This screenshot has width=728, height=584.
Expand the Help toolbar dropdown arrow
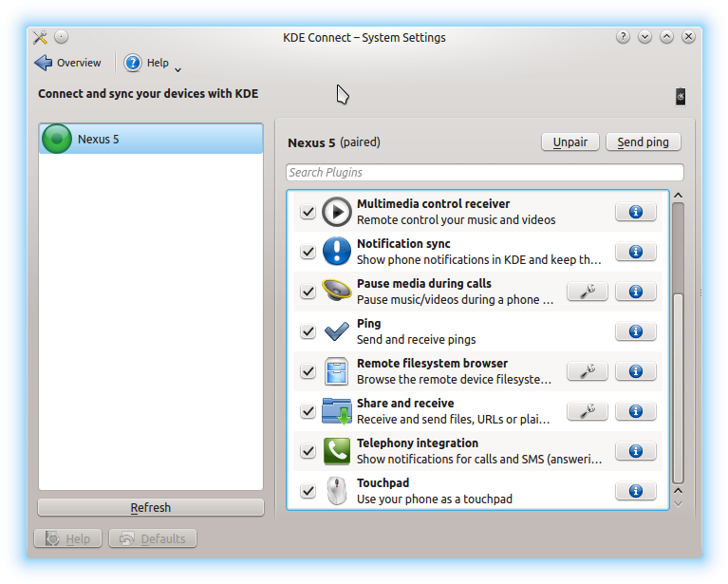pos(178,68)
